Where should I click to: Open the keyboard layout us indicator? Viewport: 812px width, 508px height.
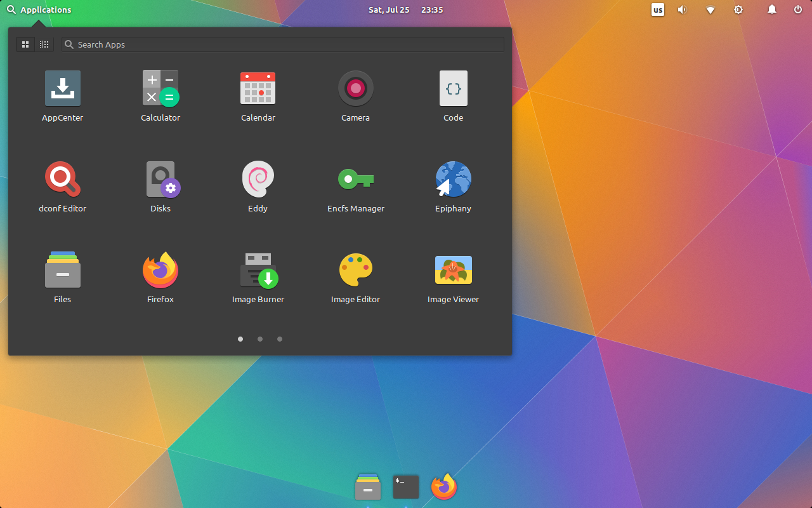(x=658, y=10)
